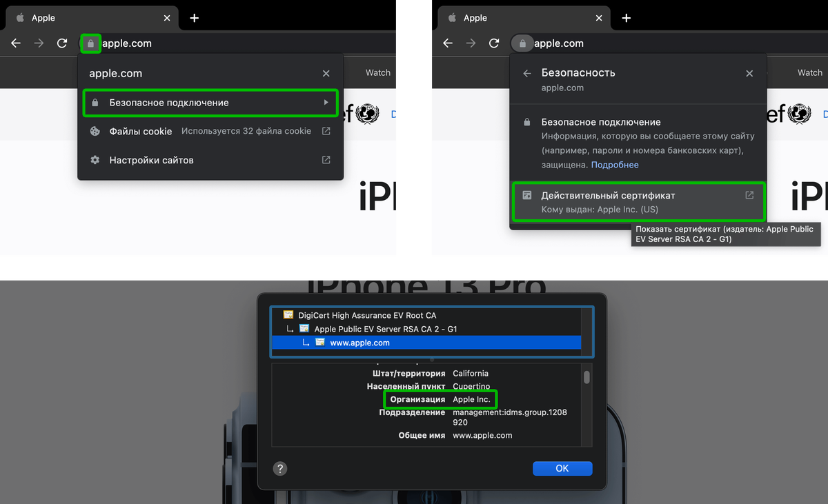Screen dimensions: 828x504
Task: Click the Подробнее link
Action: pos(615,165)
